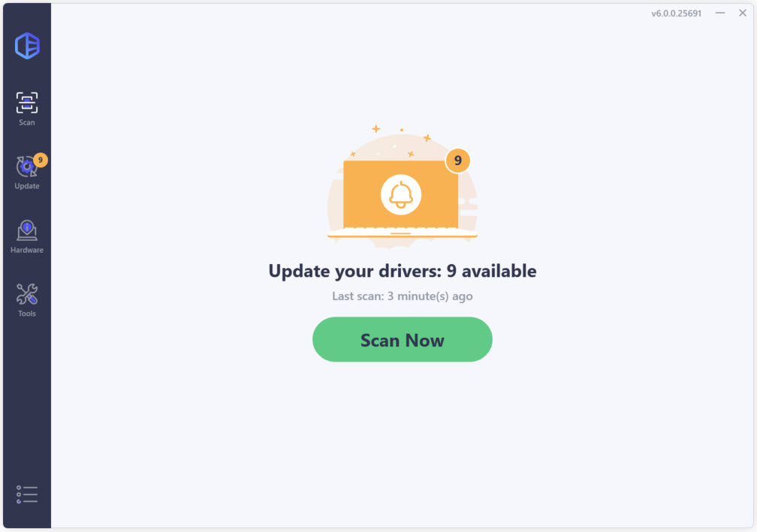Select the Update label in the sidebar
757x532 pixels.
26,186
